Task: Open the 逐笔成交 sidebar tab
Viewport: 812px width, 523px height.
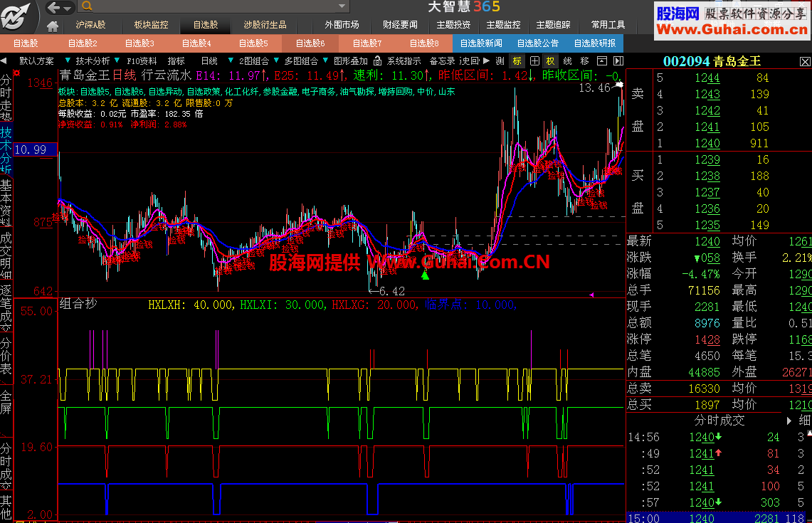Action: coord(6,307)
